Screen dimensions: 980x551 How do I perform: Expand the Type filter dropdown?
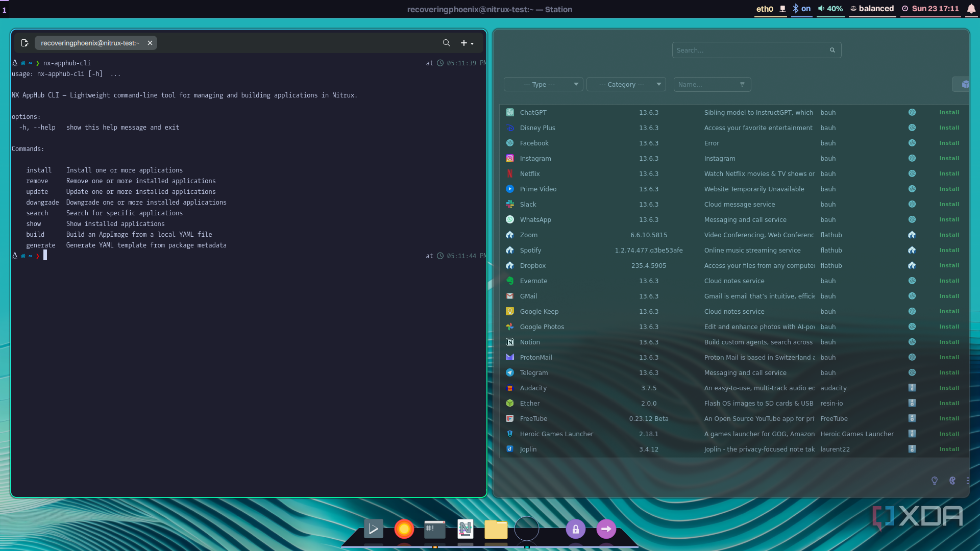pyautogui.click(x=543, y=84)
